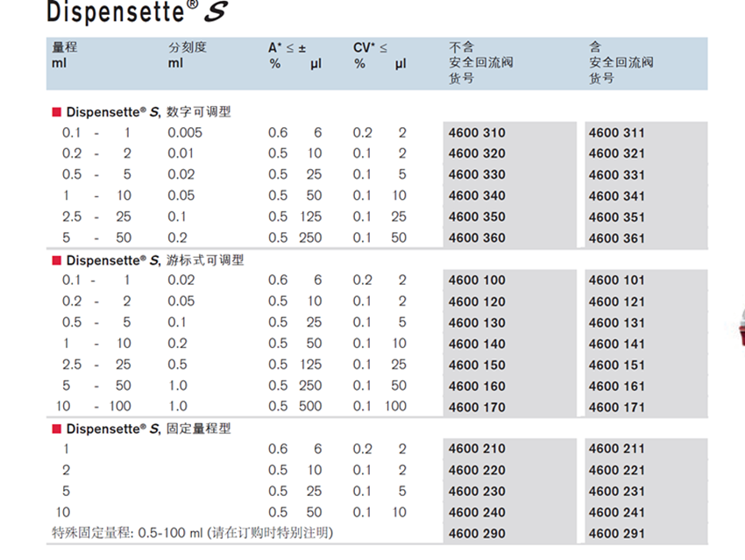Viewport: 745px width, 560px height.
Task: Click catalog number 4600 290
Action: point(477,534)
